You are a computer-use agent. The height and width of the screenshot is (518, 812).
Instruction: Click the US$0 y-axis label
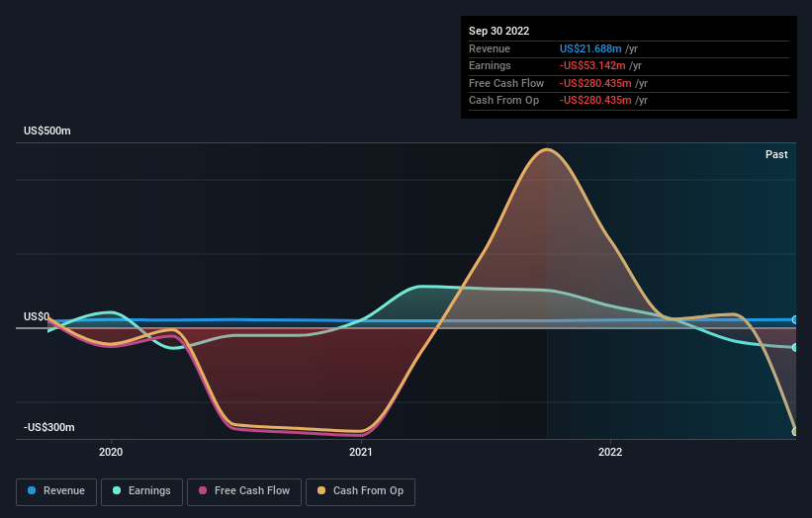[37, 316]
